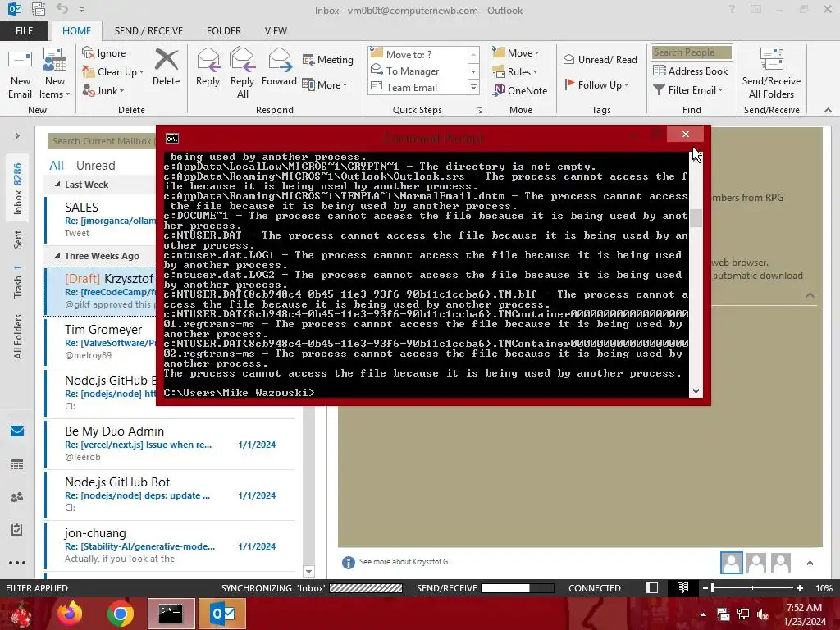Image resolution: width=840 pixels, height=630 pixels.
Task: Open Firefox from taskbar
Action: 70,614
